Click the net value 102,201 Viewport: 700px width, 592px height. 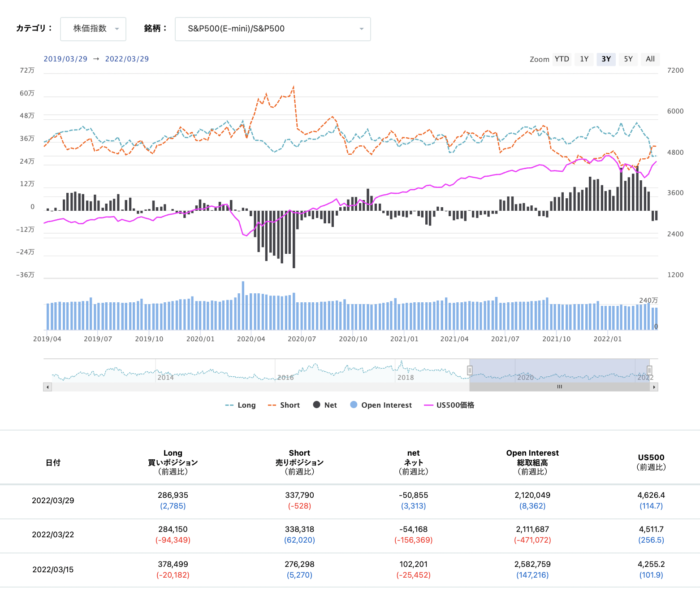pyautogui.click(x=414, y=564)
